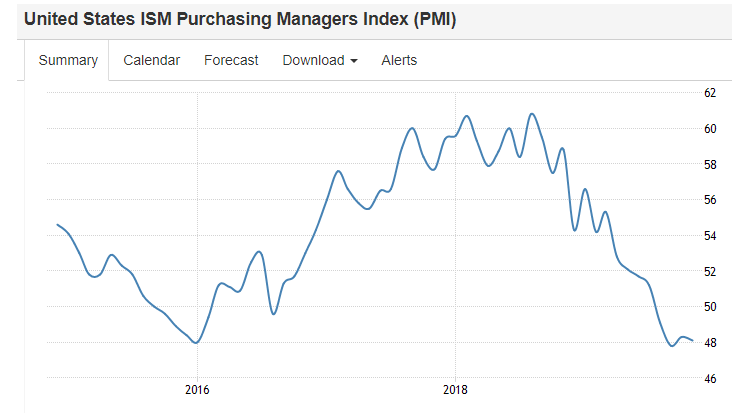Click the 58 y-axis label
The width and height of the screenshot is (749, 414).
point(710,164)
